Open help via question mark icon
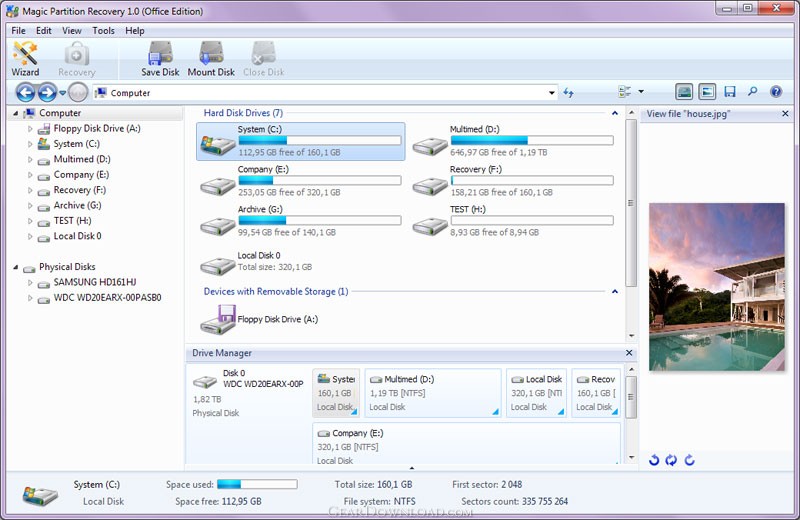 (776, 92)
